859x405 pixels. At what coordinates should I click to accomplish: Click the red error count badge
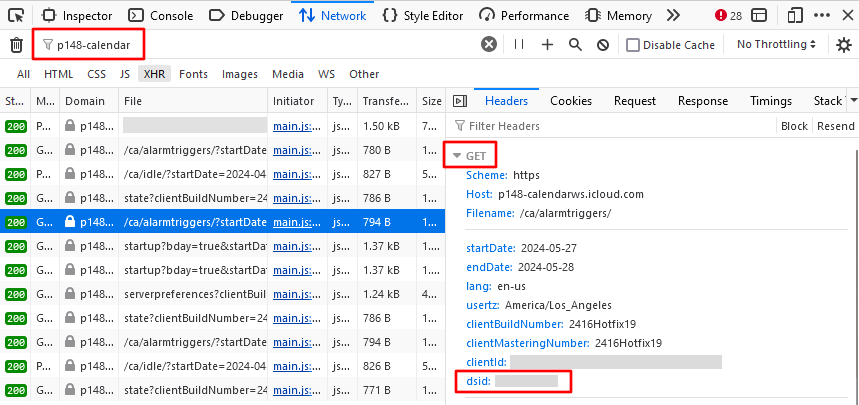click(x=728, y=15)
